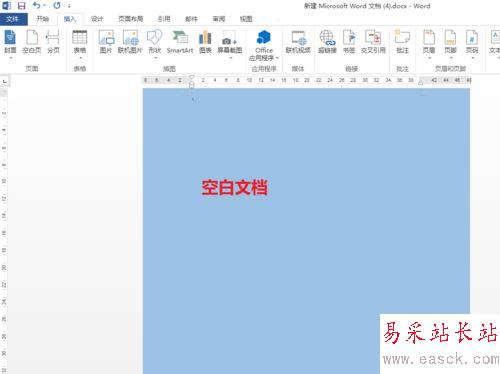Open Customize Quick Access Toolbar arrow
This screenshot has height=374, width=500.
coord(69,6)
